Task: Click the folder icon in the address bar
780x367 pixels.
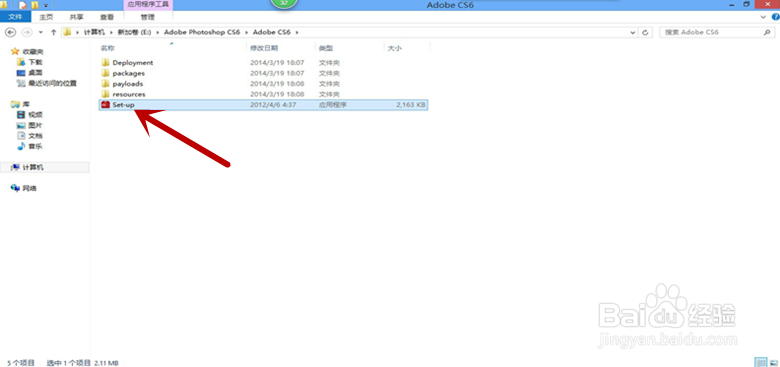Action: pyautogui.click(x=67, y=32)
